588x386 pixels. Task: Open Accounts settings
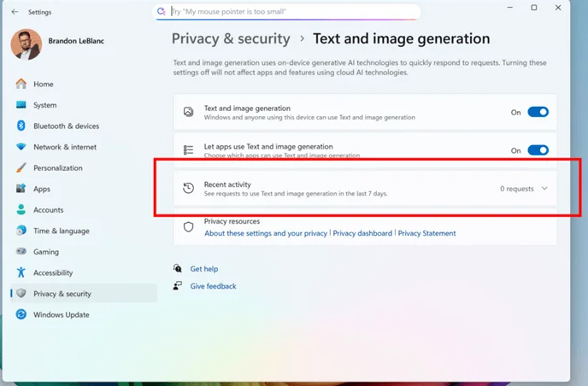49,210
